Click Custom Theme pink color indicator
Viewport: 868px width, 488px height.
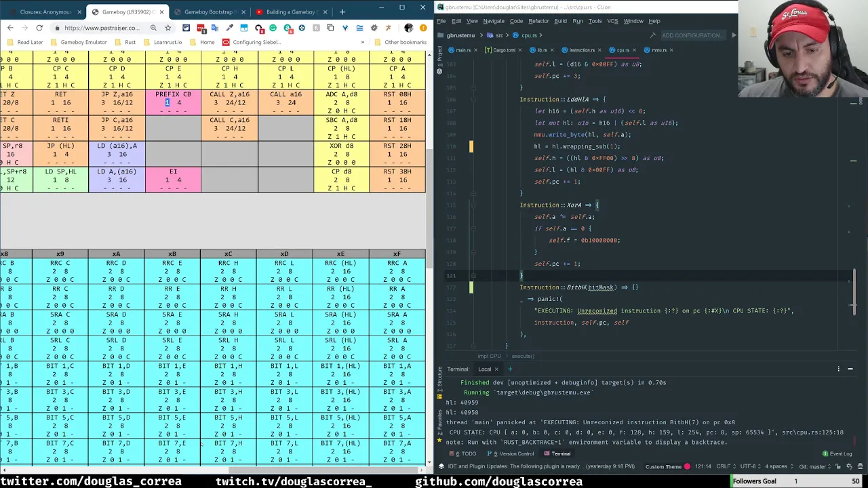(687, 466)
